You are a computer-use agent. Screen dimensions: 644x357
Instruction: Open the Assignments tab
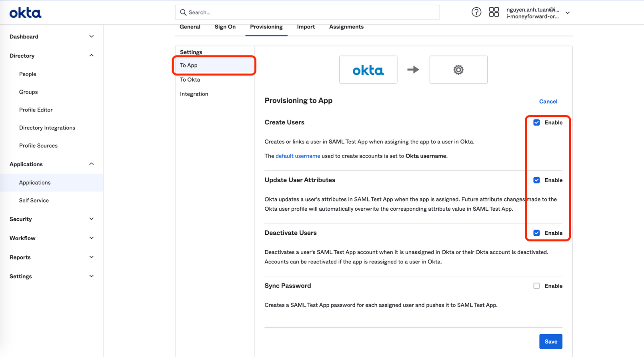[346, 27]
